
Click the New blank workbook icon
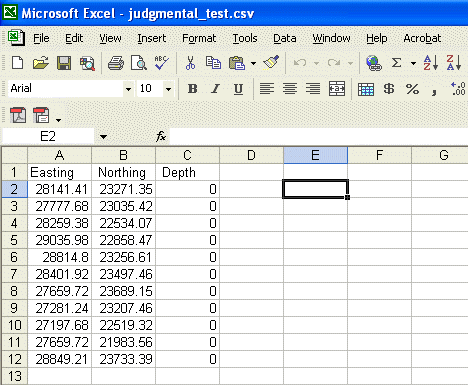click(17, 63)
